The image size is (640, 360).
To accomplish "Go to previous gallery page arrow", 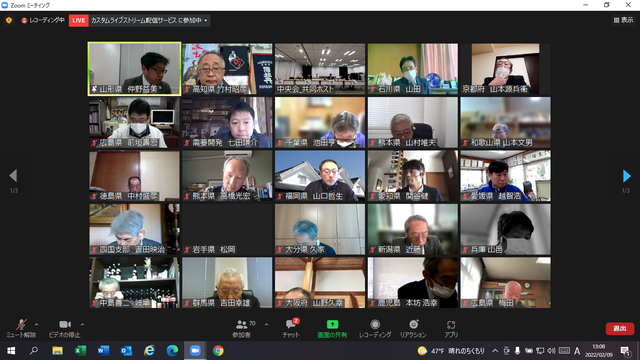I will [13, 176].
